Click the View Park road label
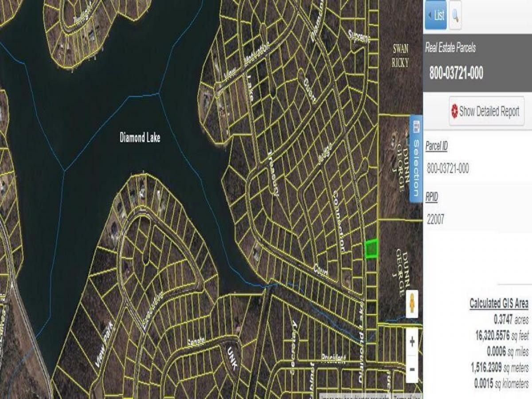This screenshot has height=399, width=532. 104,344
